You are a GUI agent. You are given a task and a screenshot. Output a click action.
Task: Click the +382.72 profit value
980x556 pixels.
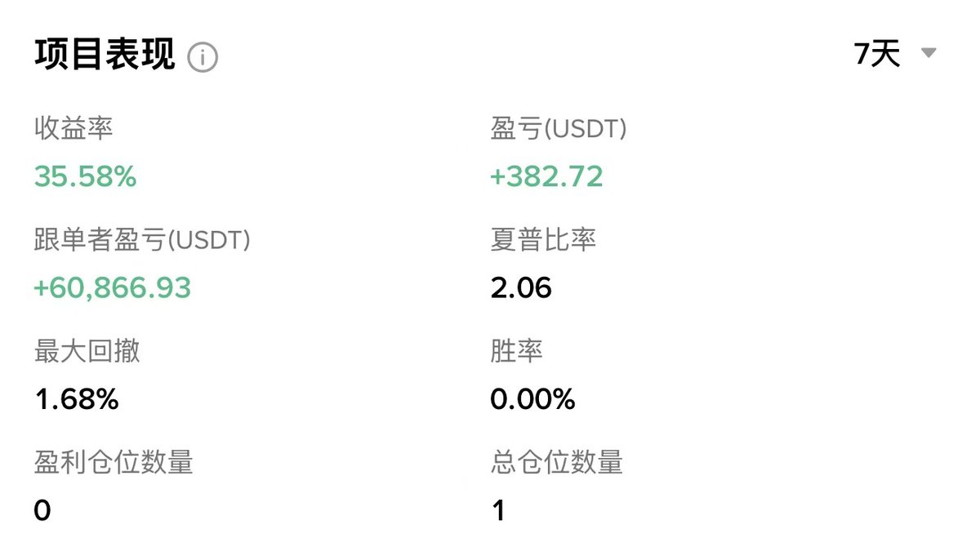(x=546, y=176)
